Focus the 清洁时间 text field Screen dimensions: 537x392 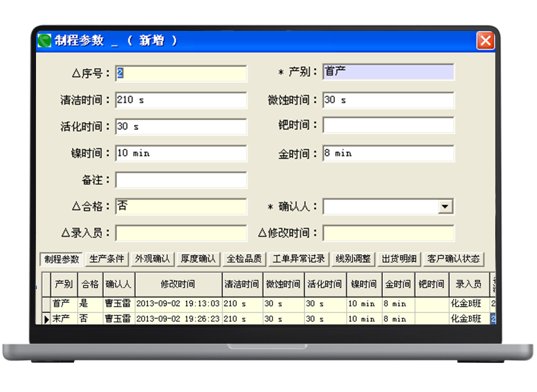pyautogui.click(x=181, y=100)
